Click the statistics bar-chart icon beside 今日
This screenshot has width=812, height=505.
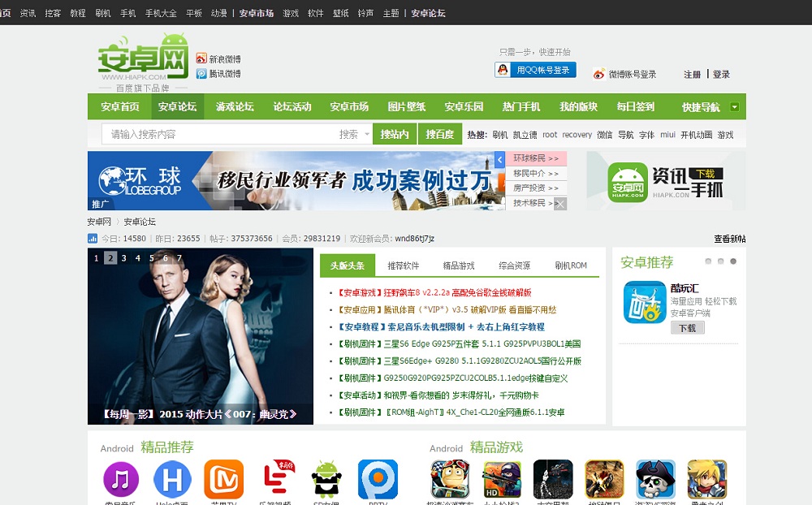pos(93,238)
